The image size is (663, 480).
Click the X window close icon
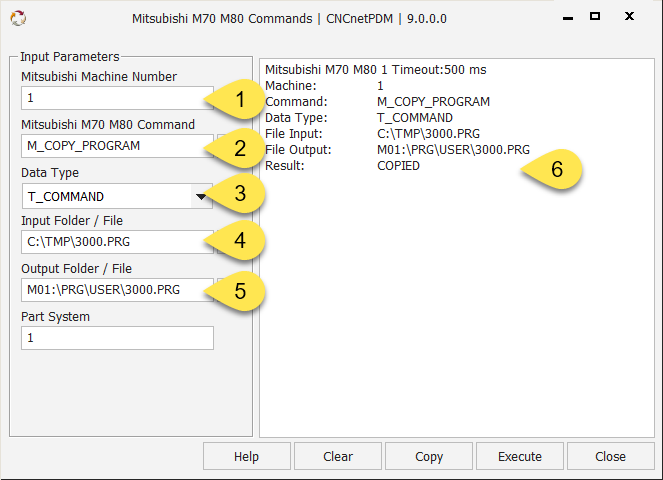point(629,16)
